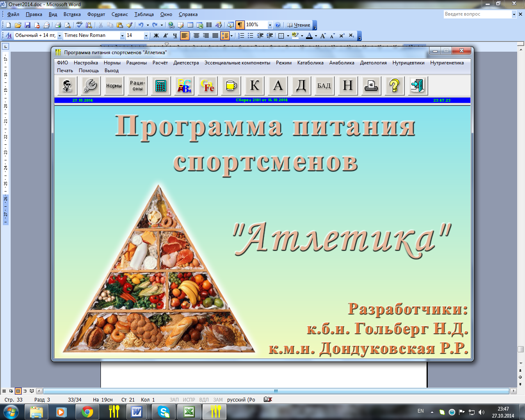Image resolution: width=525 pixels, height=420 pixels.
Task: Apply the highlight color marker
Action: (x=295, y=36)
